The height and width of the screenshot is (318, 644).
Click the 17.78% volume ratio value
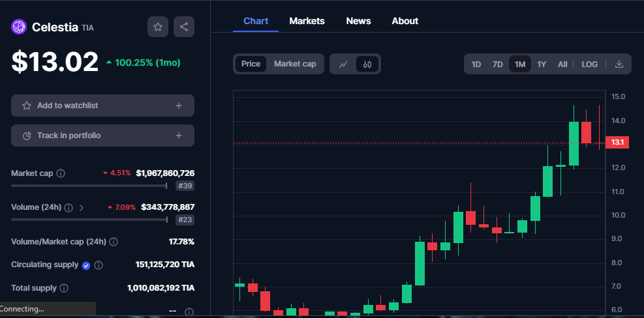(x=181, y=242)
